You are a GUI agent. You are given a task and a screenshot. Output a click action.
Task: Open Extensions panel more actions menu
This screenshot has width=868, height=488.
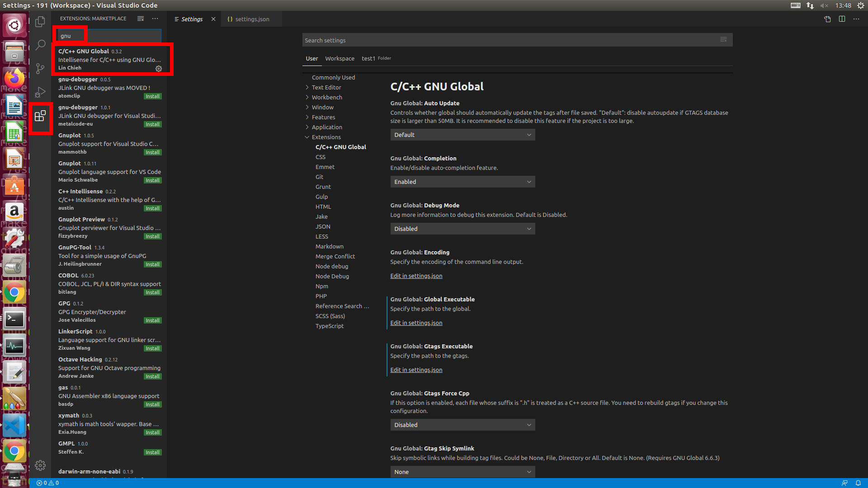click(x=155, y=19)
